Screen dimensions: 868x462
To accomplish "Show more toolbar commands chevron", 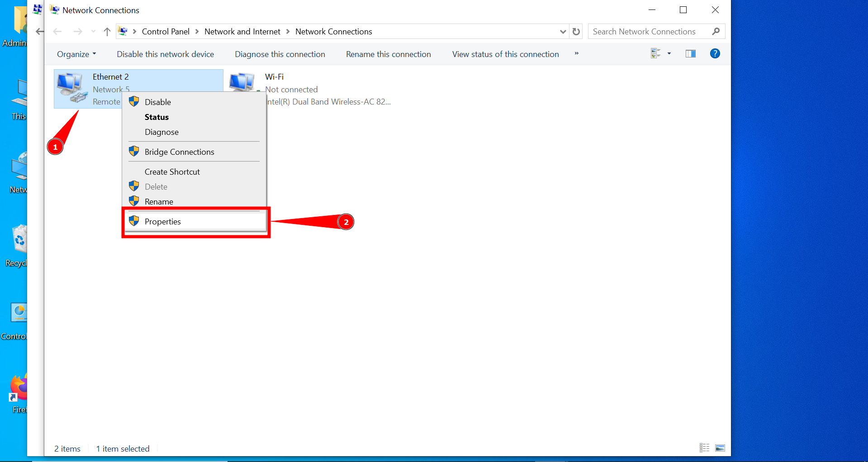I will (576, 54).
